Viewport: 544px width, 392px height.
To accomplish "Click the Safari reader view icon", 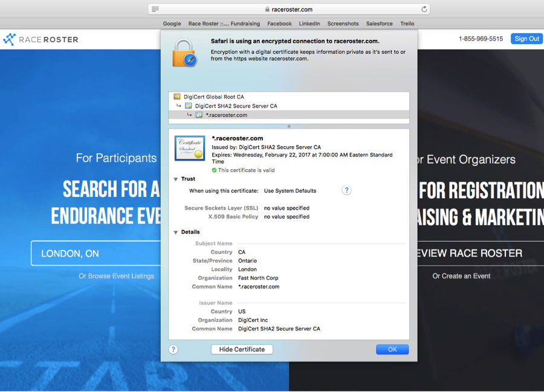I will click(155, 9).
